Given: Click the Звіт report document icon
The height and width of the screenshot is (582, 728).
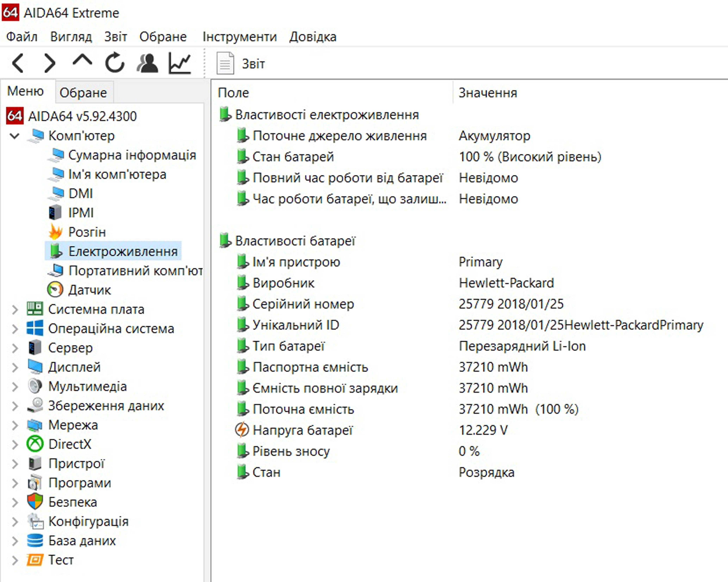Looking at the screenshot, I should (x=225, y=63).
